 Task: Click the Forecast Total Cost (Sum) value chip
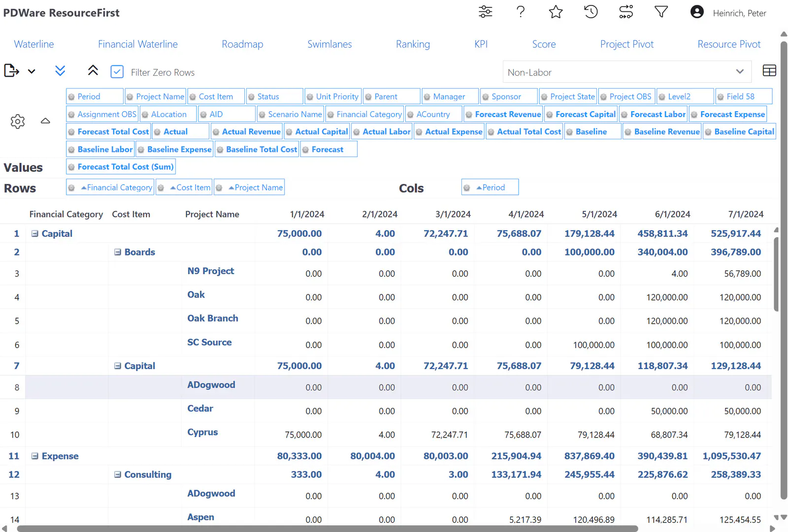(121, 167)
